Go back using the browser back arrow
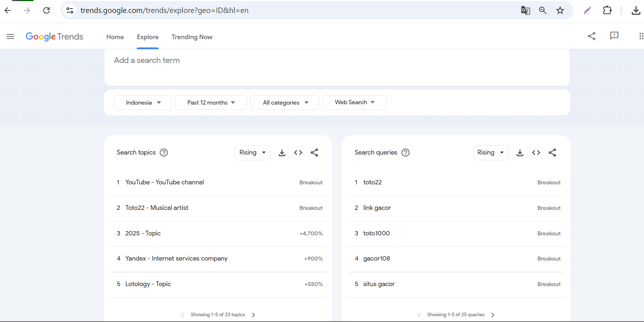The image size is (644, 322). [x=8, y=10]
